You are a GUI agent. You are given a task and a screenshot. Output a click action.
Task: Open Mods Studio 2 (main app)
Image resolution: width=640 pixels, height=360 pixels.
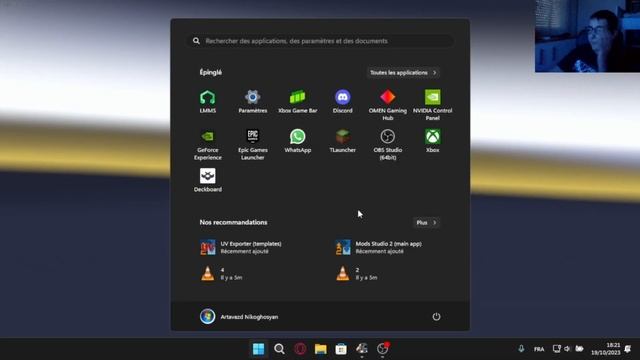click(378, 247)
